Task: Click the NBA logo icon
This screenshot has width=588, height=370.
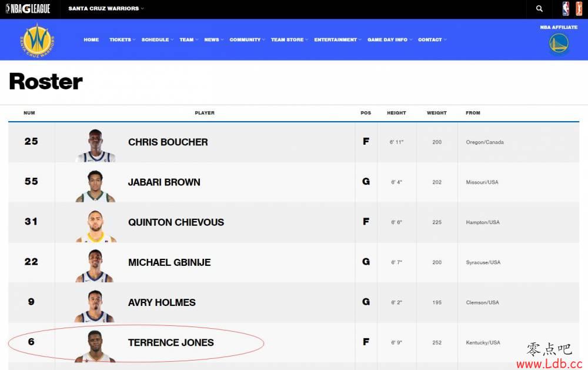Action: tap(566, 9)
